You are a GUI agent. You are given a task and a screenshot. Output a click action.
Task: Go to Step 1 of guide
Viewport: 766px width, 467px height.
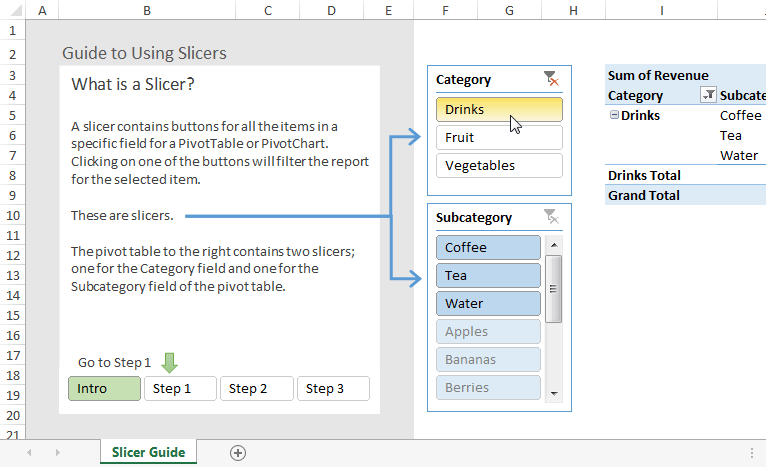180,389
